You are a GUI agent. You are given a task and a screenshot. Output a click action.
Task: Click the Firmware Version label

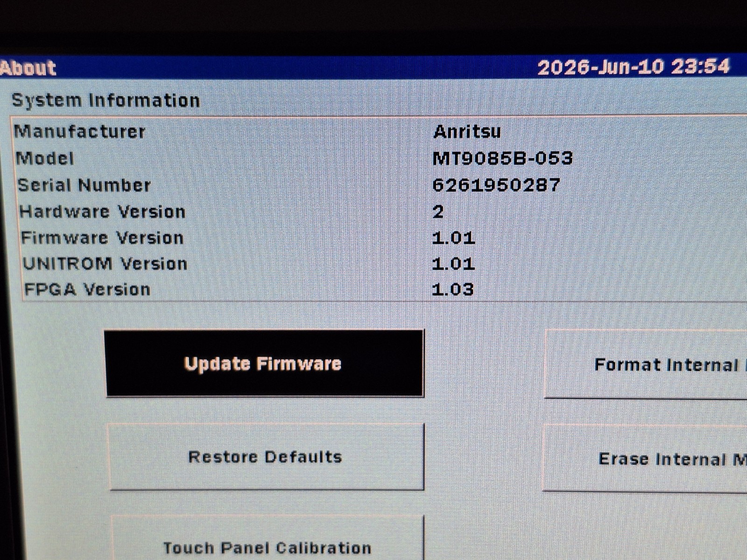(x=102, y=238)
